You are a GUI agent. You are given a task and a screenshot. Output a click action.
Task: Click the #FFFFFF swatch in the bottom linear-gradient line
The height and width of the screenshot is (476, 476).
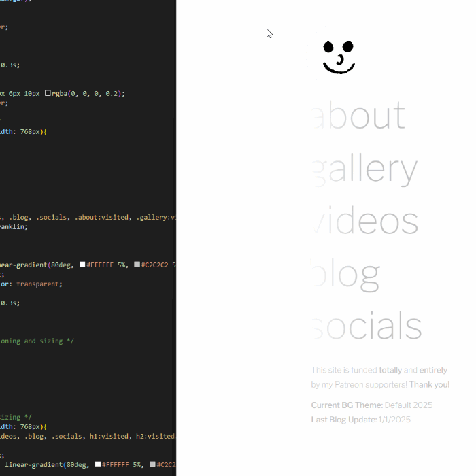click(x=98, y=465)
